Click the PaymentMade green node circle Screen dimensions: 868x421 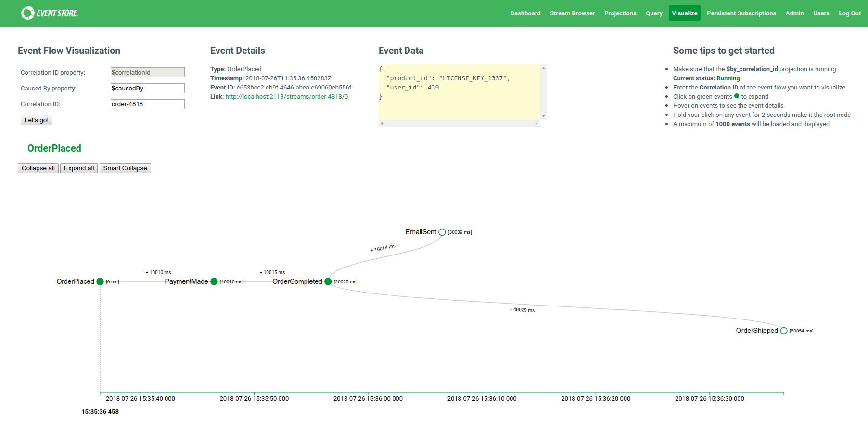pos(214,281)
